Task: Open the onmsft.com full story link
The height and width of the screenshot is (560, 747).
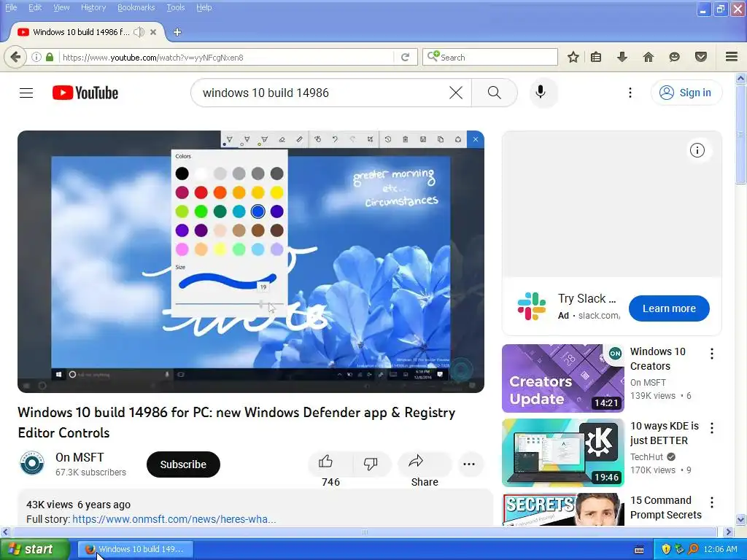Action: pos(174,519)
